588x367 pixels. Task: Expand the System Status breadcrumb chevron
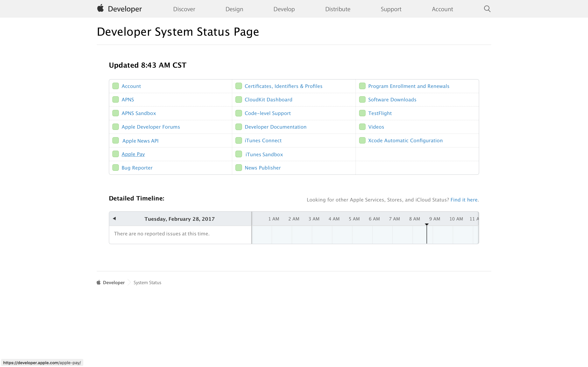coord(129,282)
